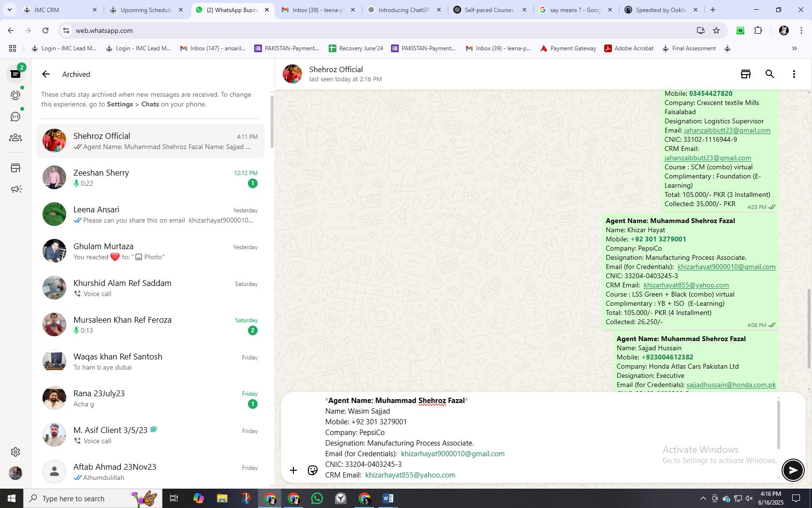Switch to the Speedtest by Ookla tab

point(660,10)
